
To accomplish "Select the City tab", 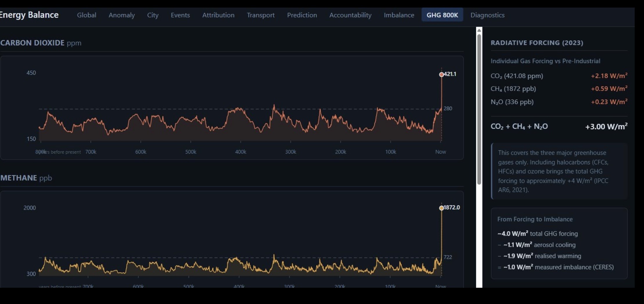I will click(152, 15).
